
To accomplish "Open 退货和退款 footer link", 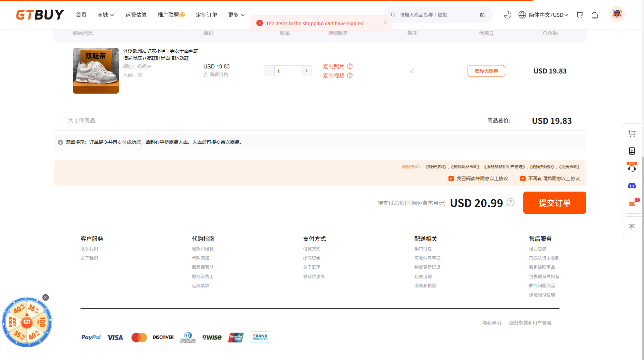I will 203,249.
